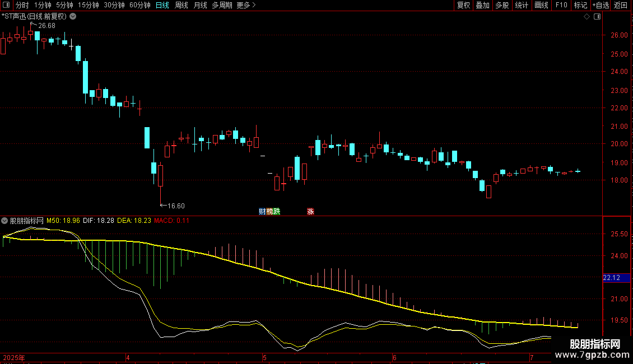This screenshot has width=633, height=364.
Task: Click month 6 marker on time axis
Action: (394, 357)
